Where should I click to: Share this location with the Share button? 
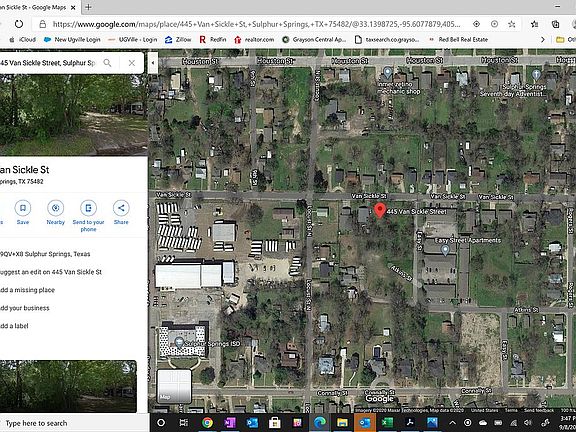(x=121, y=212)
